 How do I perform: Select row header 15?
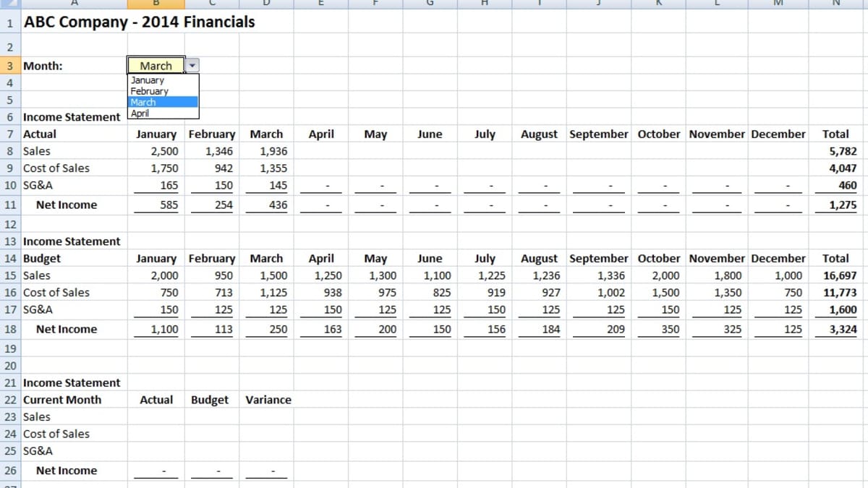click(10, 275)
